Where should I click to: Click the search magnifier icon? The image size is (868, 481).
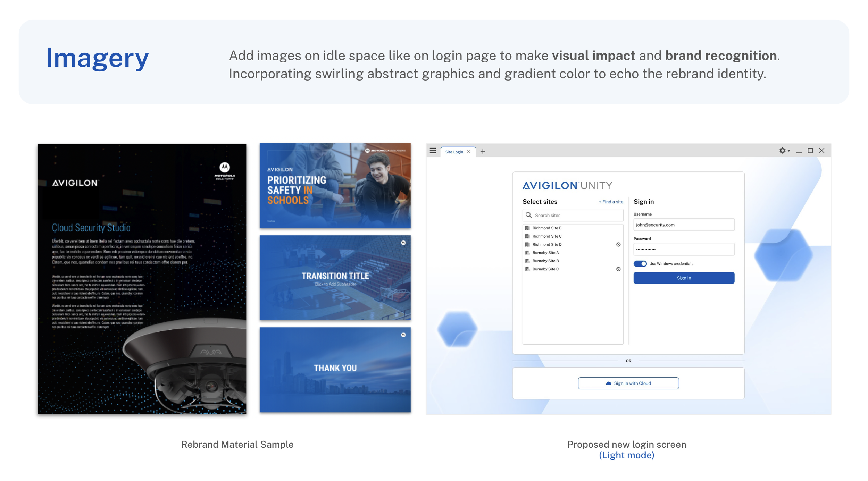528,215
